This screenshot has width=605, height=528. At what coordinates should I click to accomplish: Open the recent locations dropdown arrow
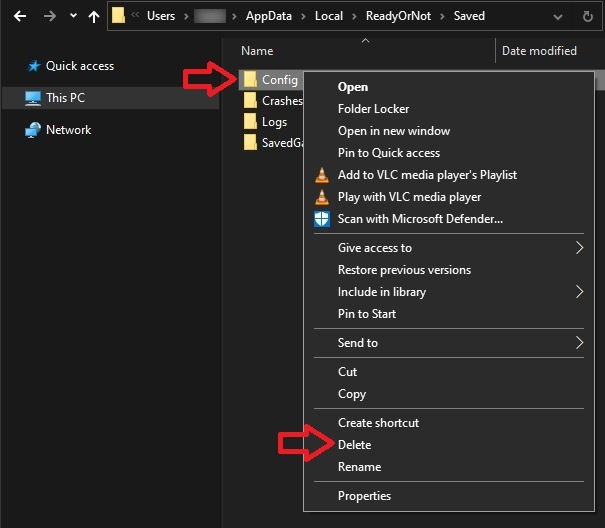(73, 16)
